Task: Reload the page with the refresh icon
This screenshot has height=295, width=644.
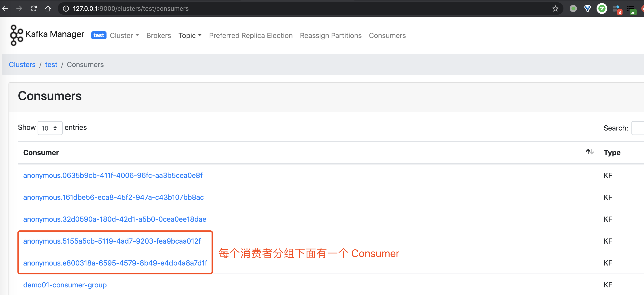Action: [34, 8]
